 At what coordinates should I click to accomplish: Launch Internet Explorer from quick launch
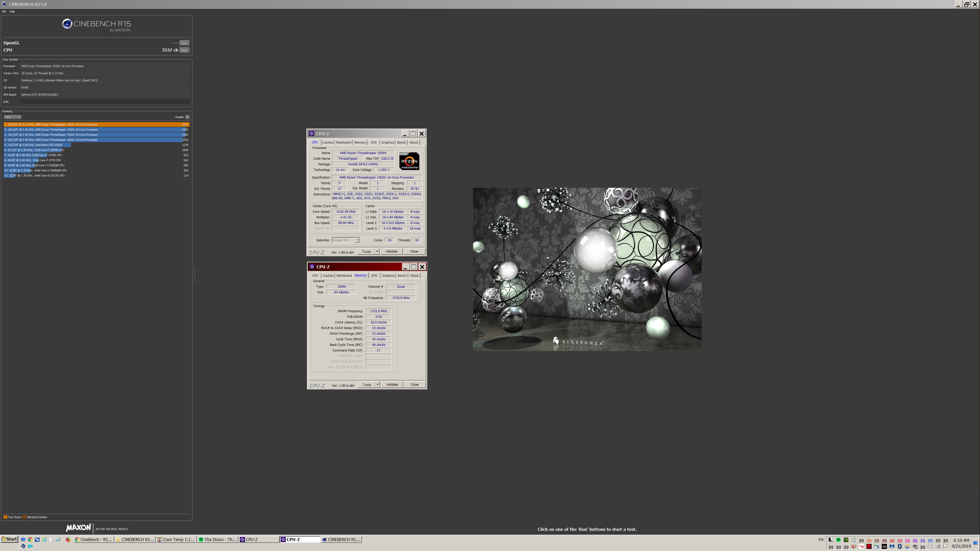point(44,540)
